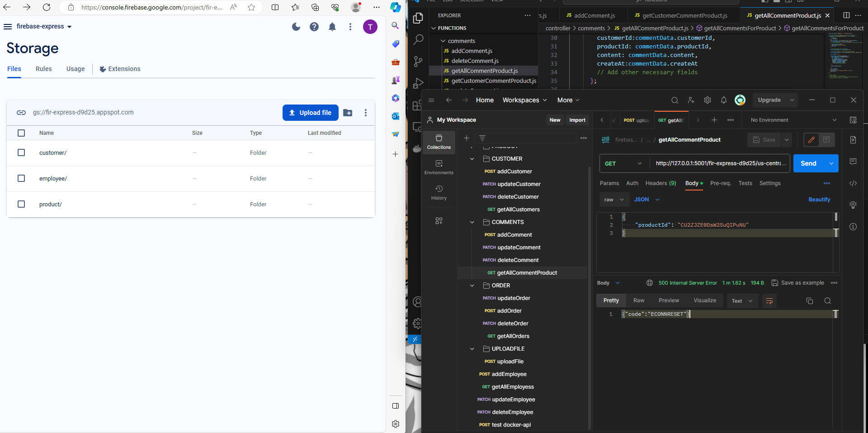868x433 pixels.
Task: Click the Upload file button
Action: (311, 113)
